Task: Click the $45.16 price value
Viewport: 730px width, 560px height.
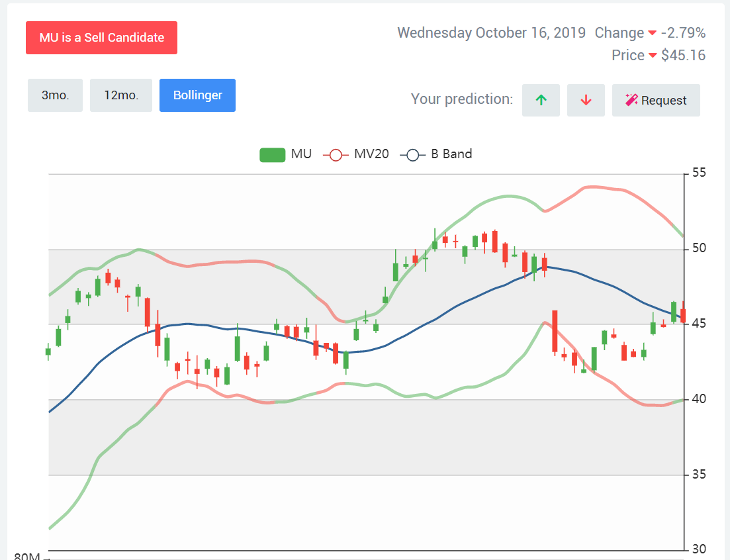Action: [x=683, y=56]
